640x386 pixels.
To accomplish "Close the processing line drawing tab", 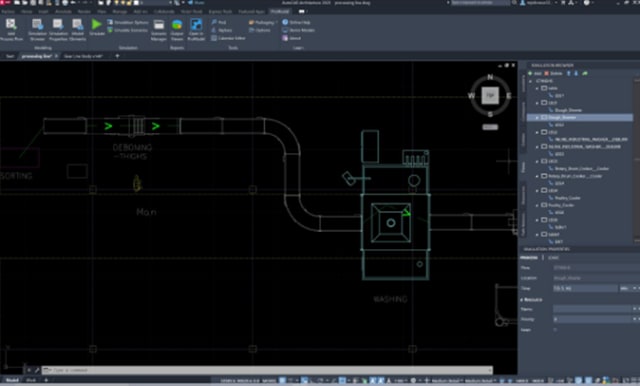I will point(56,56).
